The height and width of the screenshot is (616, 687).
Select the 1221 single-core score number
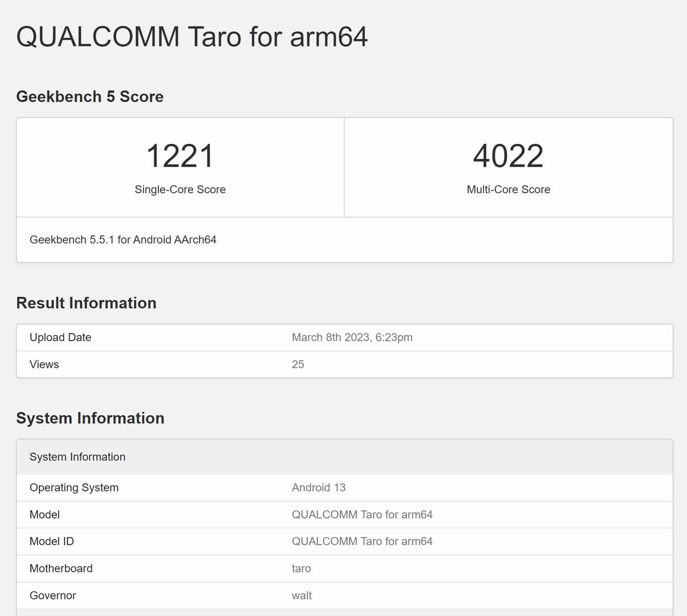180,156
